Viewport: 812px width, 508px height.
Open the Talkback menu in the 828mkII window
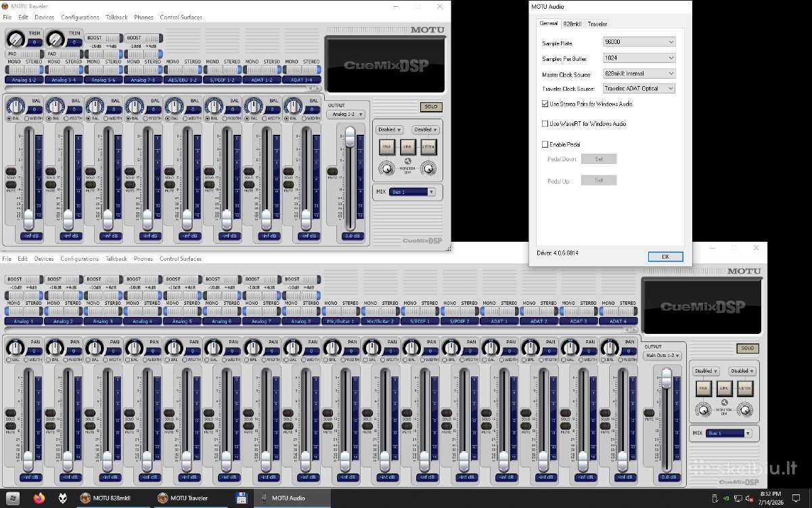click(x=116, y=259)
